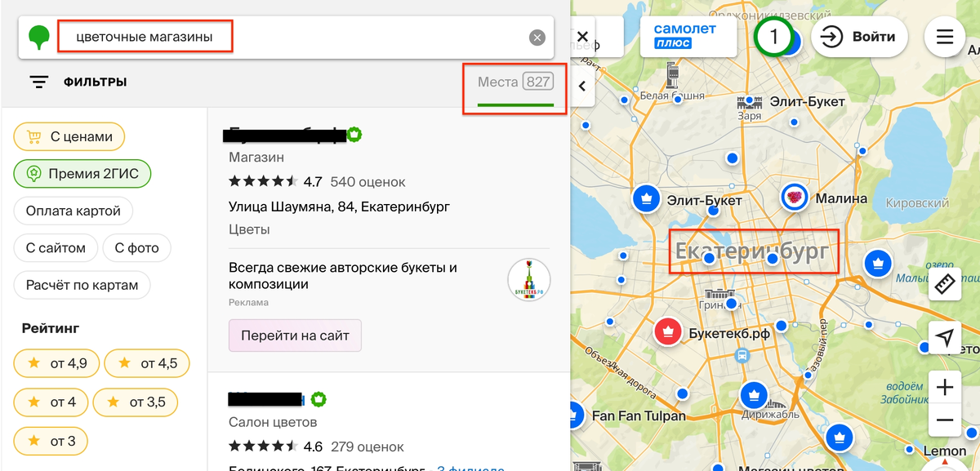Viewport: 980px width, 471px height.
Task: Click the crown marker near озеро Малый
Action: [878, 263]
